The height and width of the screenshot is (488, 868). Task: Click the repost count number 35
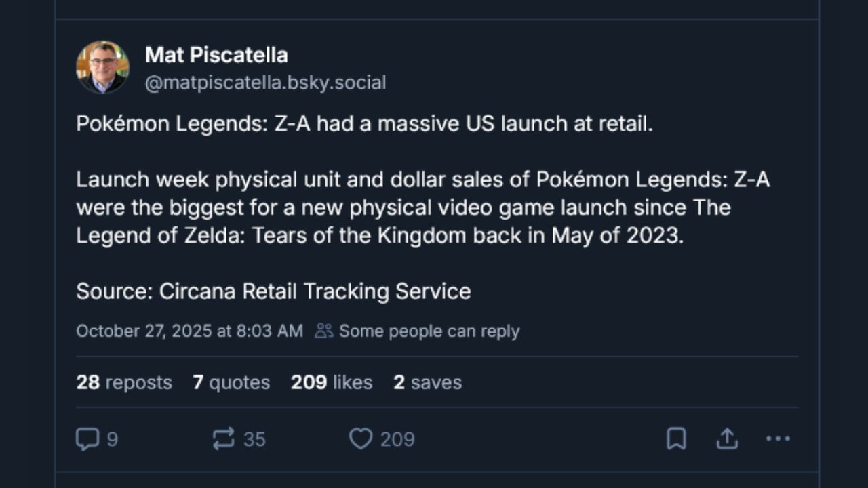pos(254,439)
